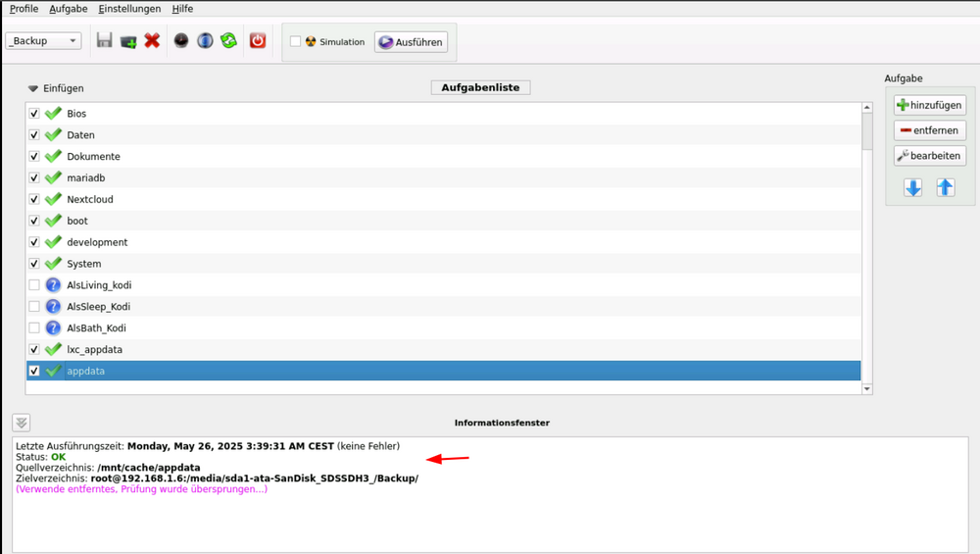Image resolution: width=980 pixels, height=554 pixels.
Task: Uncheck the System task checkbox
Action: pos(34,263)
